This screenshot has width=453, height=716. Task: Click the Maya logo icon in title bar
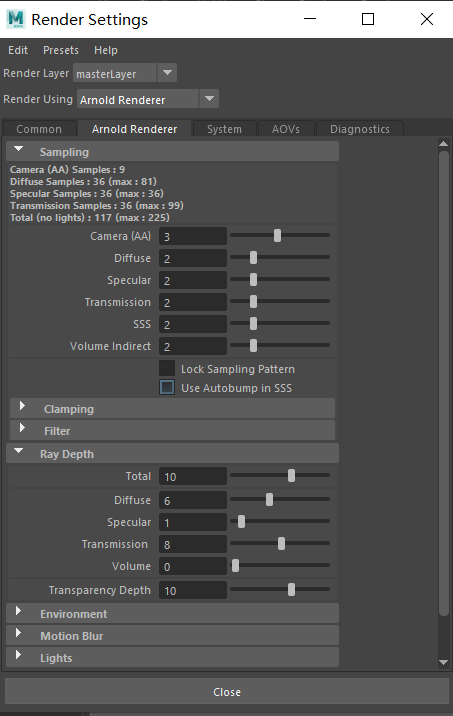point(16,19)
